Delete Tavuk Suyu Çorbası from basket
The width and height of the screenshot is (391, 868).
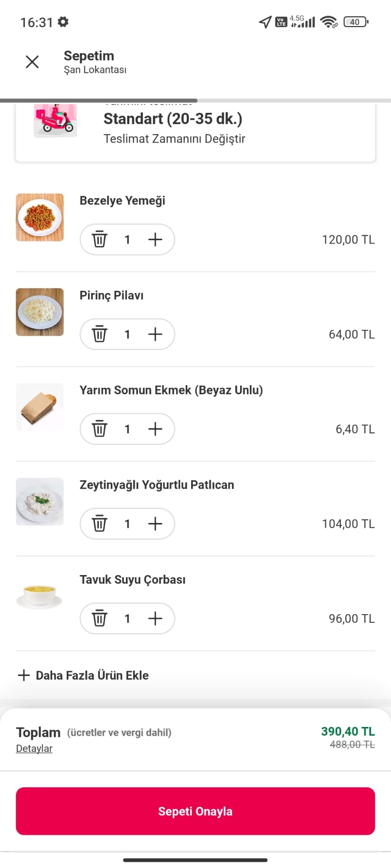pos(99,618)
